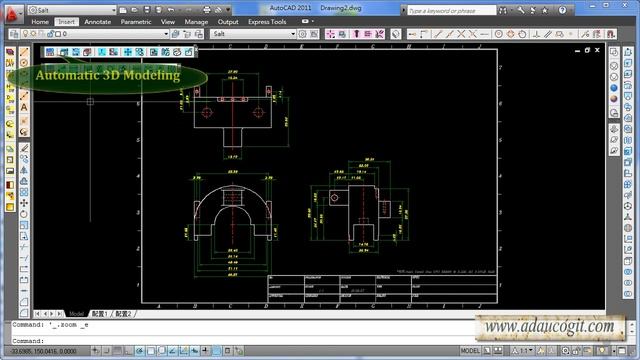The height and width of the screenshot is (360, 640).
Task: Open the Output ribbon tab
Action: click(228, 22)
